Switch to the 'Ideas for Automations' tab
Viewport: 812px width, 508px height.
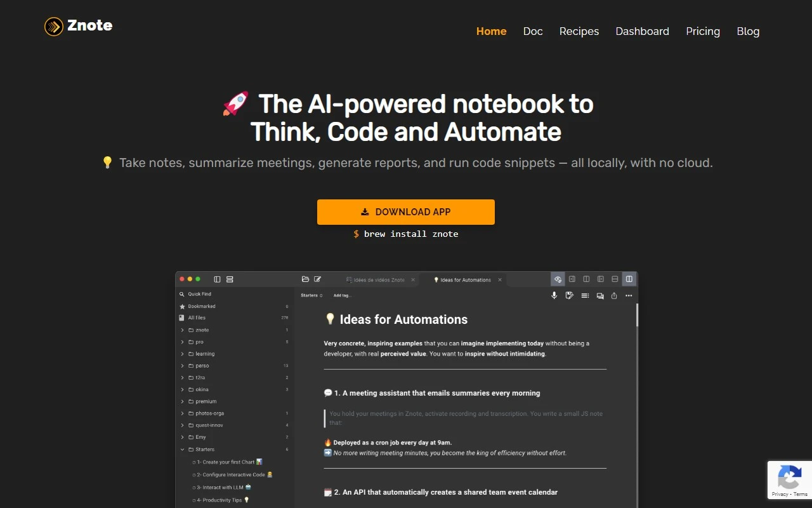[462, 279]
